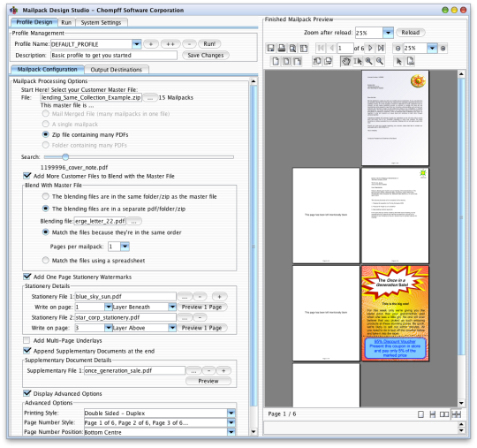The width and height of the screenshot is (477, 448).
Task: Switch to the System Settings tab
Action: [x=101, y=22]
